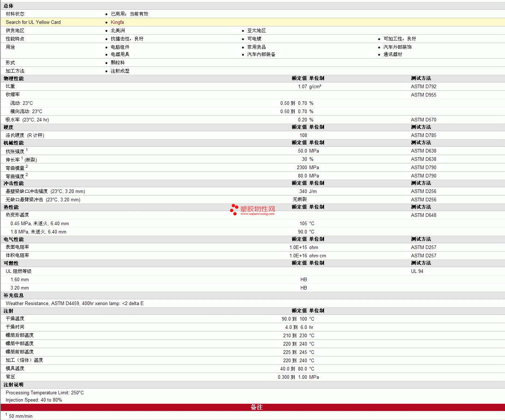Screen dimensions: 505x420
Task: Select '流动: 23°C' shrinkage row
Action: coord(252,103)
